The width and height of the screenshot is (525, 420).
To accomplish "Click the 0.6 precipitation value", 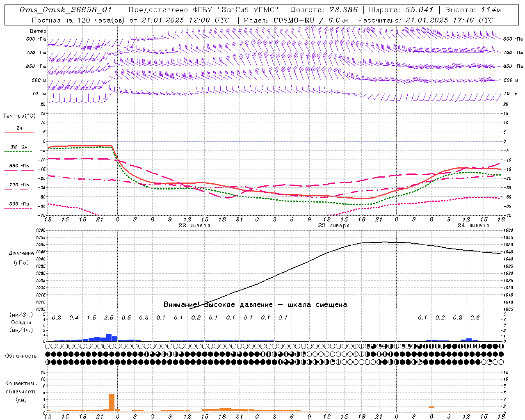I will pos(475,318).
